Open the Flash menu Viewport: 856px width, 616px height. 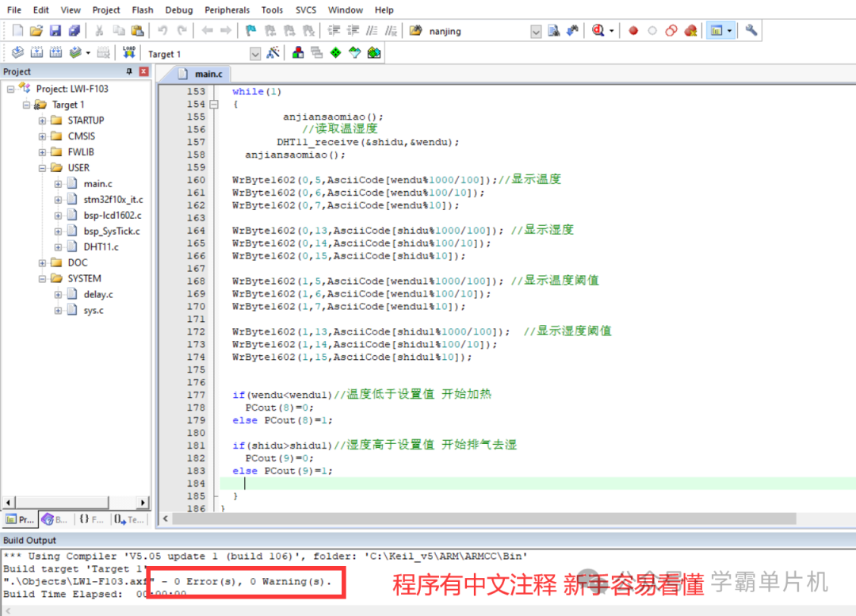[x=143, y=10]
